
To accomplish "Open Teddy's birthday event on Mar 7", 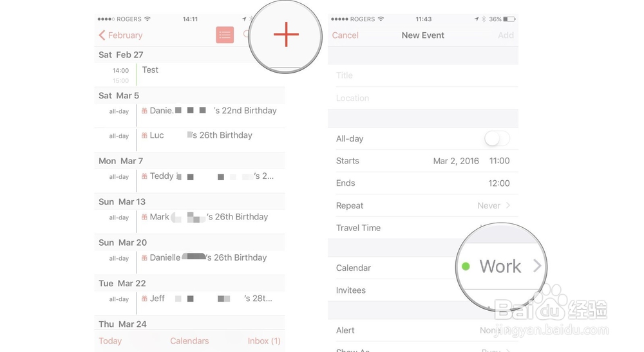I will coord(190,181).
